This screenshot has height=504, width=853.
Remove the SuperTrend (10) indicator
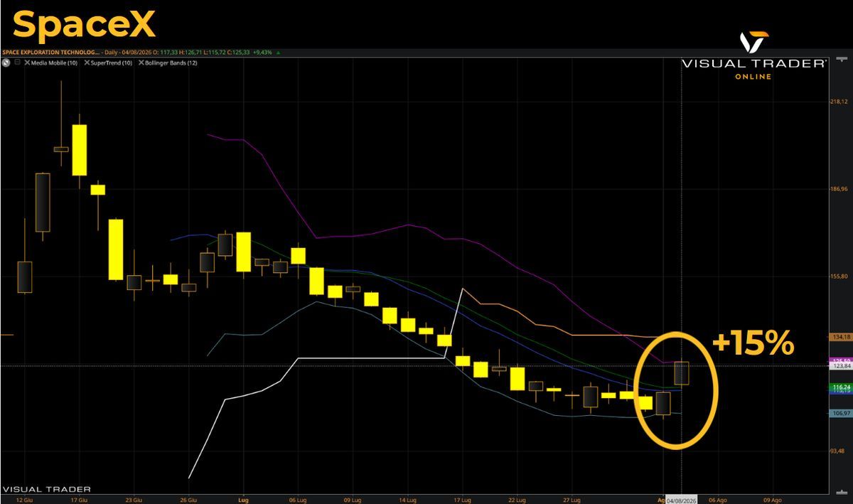click(87, 63)
